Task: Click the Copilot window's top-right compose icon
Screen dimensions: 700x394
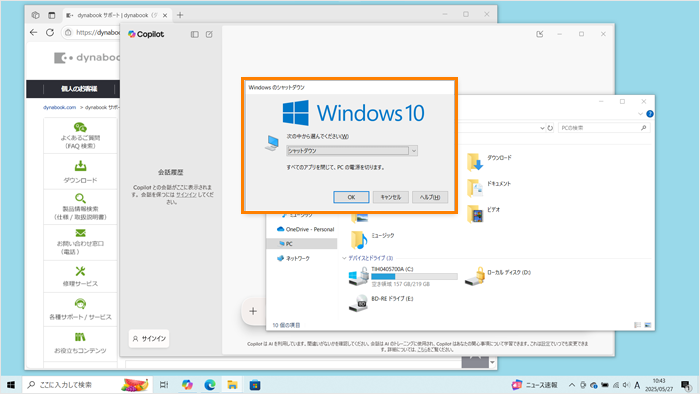Action: tap(540, 34)
